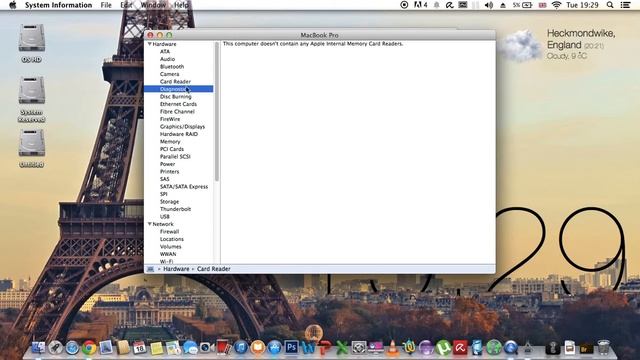The width and height of the screenshot is (640, 360).
Task: Open the Apple menu
Action: coord(13,5)
